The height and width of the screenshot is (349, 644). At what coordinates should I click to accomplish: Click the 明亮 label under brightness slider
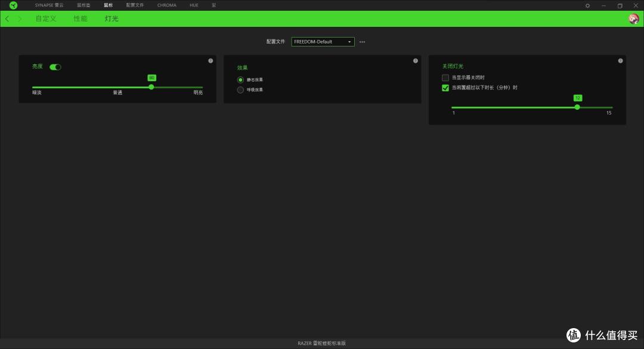[198, 92]
